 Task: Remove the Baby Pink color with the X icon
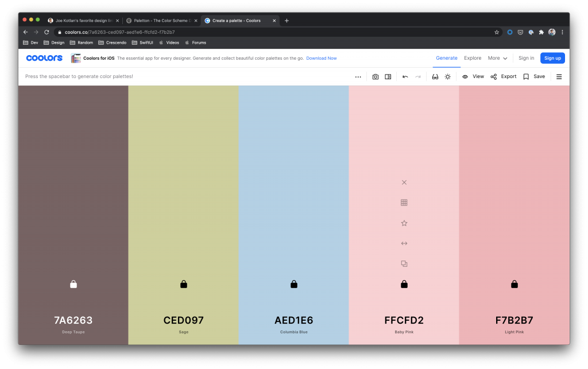404,182
